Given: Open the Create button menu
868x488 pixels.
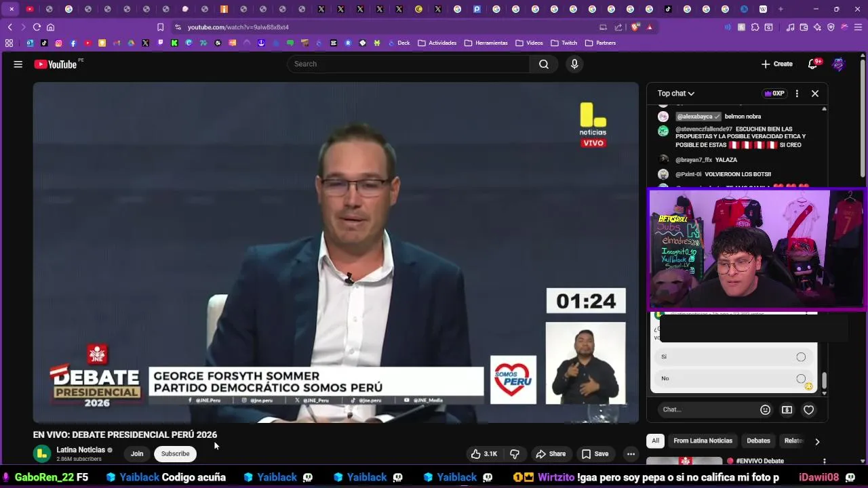Looking at the screenshot, I should click(777, 64).
